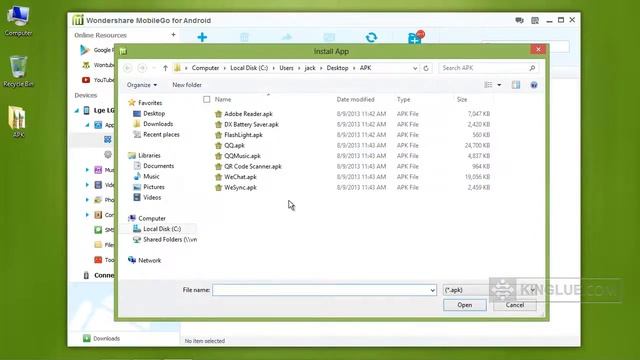Add an online resource with the plus

[x=173, y=35]
